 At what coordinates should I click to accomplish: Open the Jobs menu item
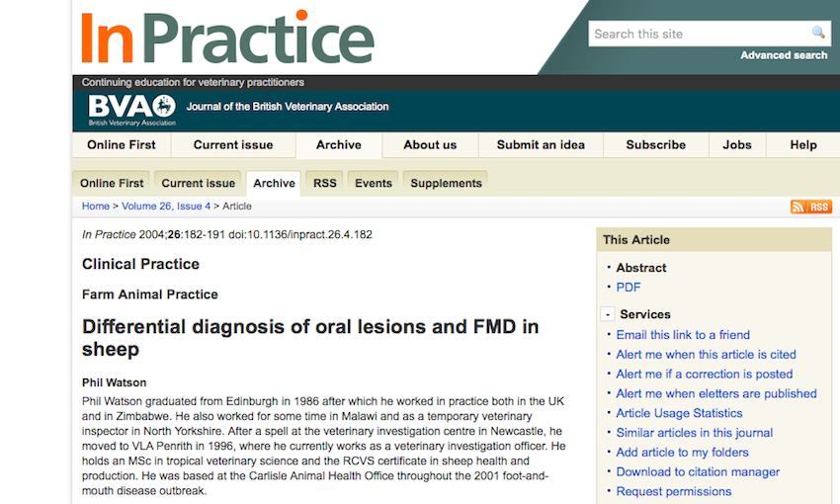(x=737, y=144)
